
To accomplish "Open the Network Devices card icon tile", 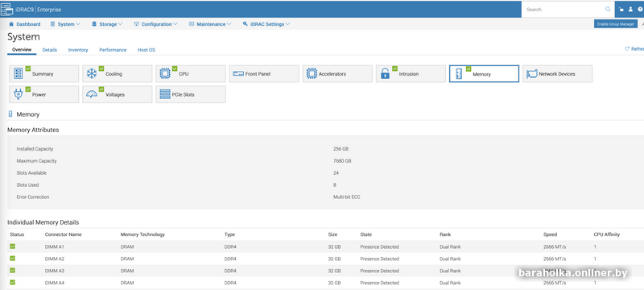I will (x=557, y=74).
